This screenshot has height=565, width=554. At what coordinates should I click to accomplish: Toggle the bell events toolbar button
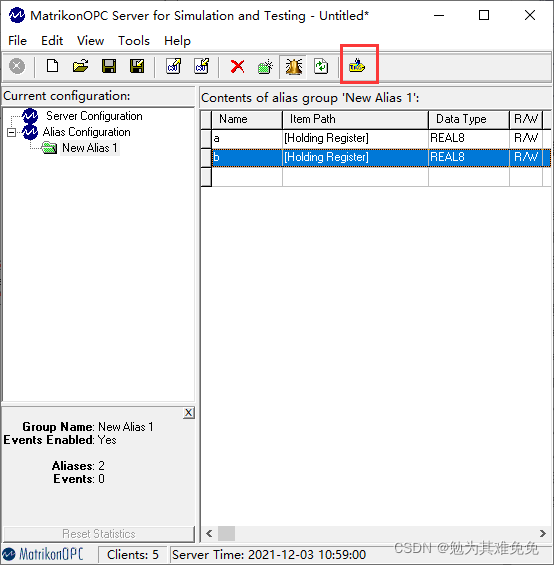[293, 67]
